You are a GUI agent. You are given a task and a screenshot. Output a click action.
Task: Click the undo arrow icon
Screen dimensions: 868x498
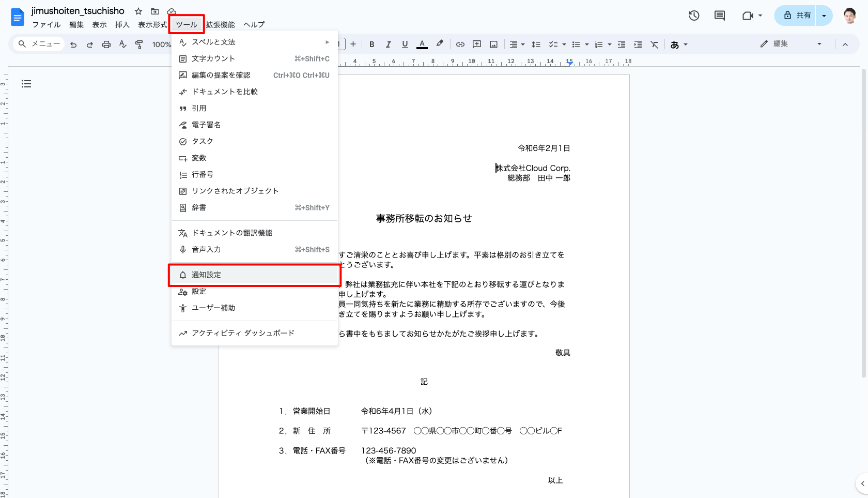73,44
